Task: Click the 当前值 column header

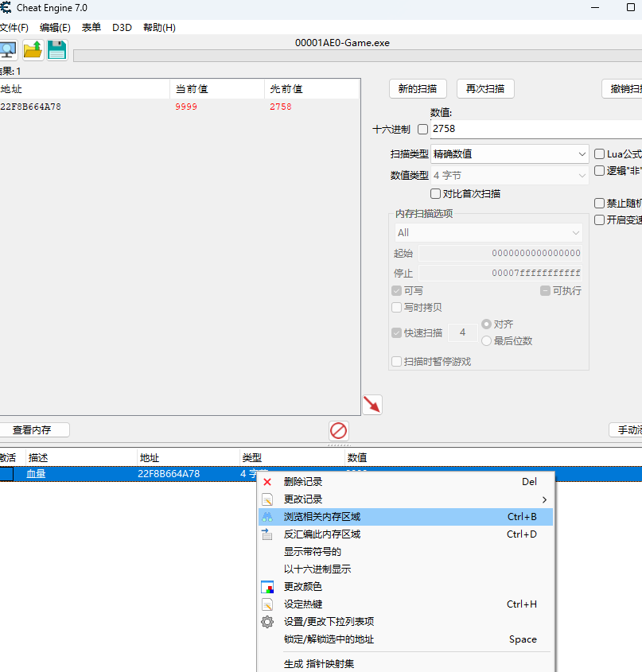Action: coord(217,89)
